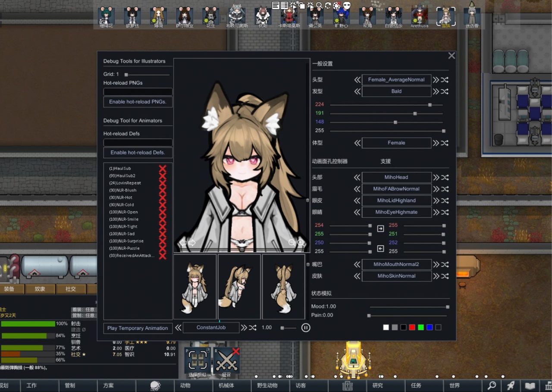Click the red X beside (100)NLR-Smile
The height and width of the screenshot is (392, 552).
pos(163,219)
